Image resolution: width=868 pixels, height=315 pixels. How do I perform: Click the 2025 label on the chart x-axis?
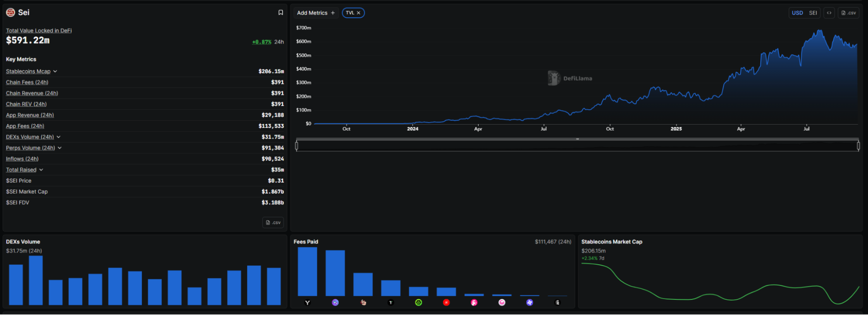[676, 129]
